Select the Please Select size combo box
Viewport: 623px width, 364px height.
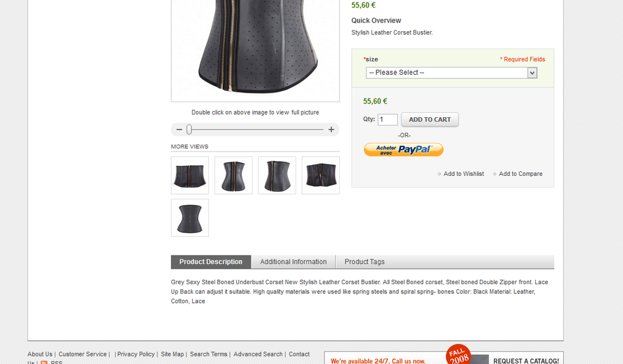click(452, 73)
